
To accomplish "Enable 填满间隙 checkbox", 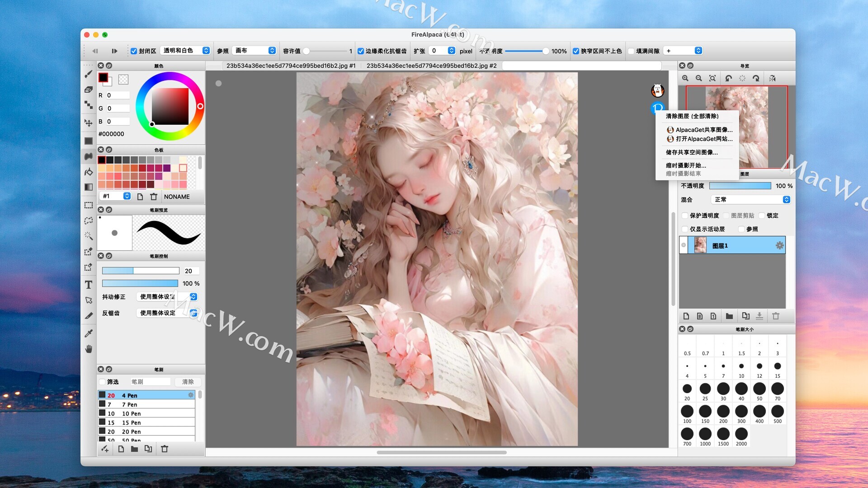I will tap(631, 51).
